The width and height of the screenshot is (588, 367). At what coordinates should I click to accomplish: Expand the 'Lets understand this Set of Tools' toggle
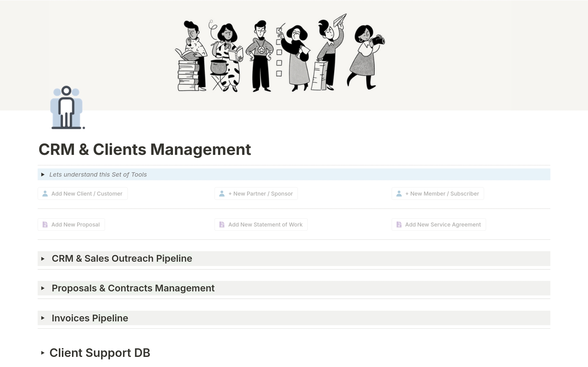click(x=43, y=174)
